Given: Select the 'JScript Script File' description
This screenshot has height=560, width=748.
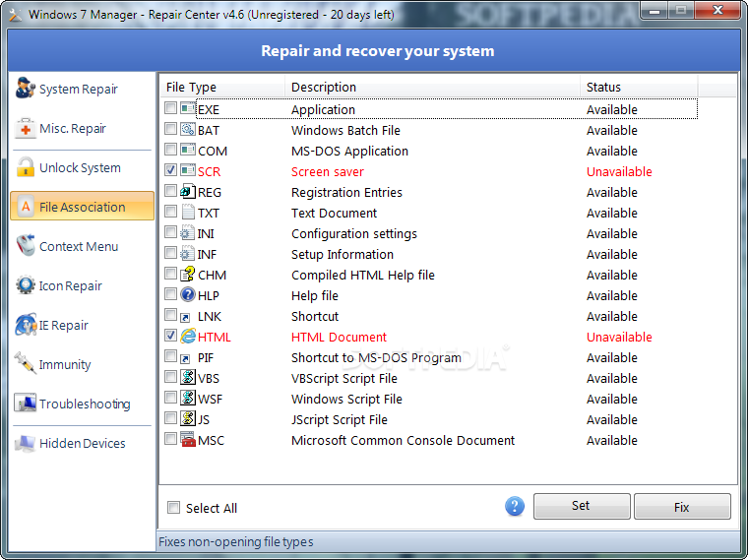Looking at the screenshot, I should [x=340, y=420].
